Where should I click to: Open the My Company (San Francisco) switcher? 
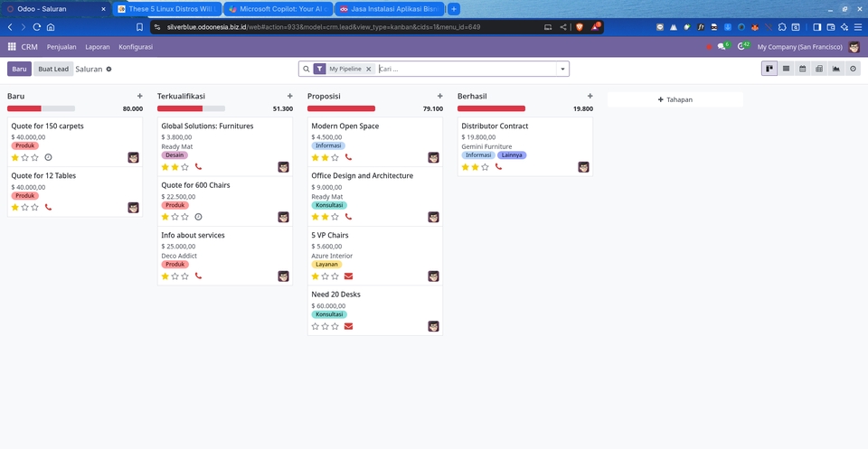(x=799, y=46)
